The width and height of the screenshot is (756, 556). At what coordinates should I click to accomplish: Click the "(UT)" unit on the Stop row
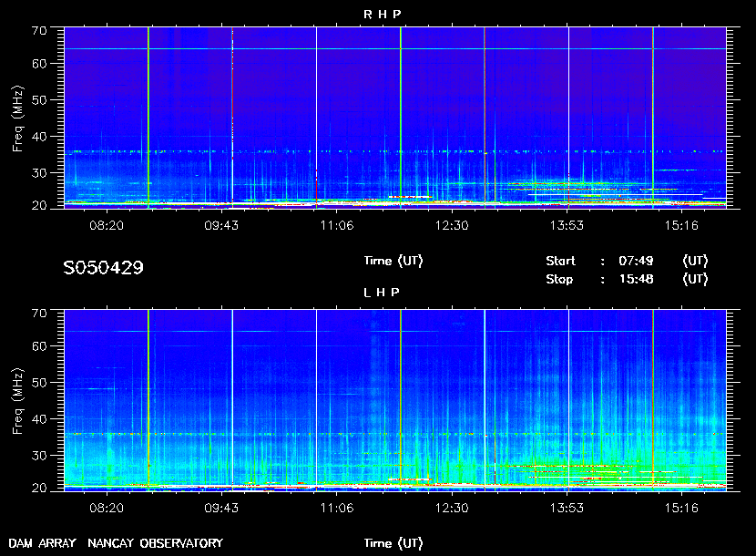pyautogui.click(x=695, y=280)
